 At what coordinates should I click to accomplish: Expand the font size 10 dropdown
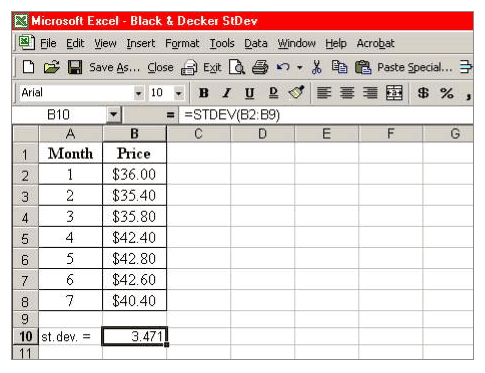179,93
